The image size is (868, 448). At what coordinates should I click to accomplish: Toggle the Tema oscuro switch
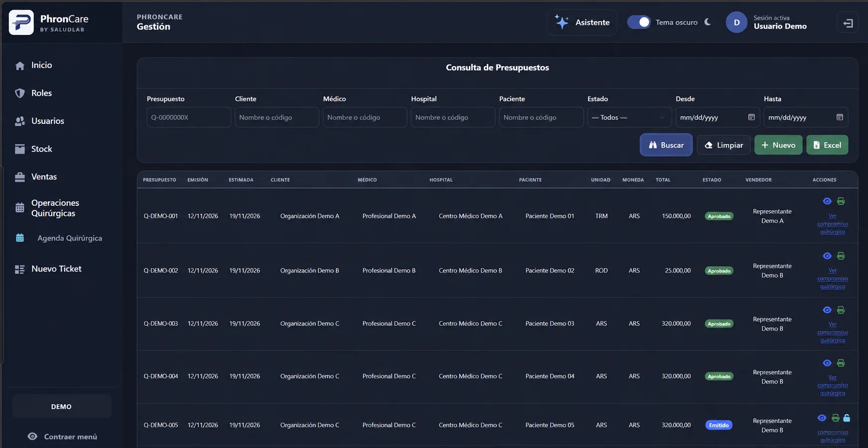(639, 22)
